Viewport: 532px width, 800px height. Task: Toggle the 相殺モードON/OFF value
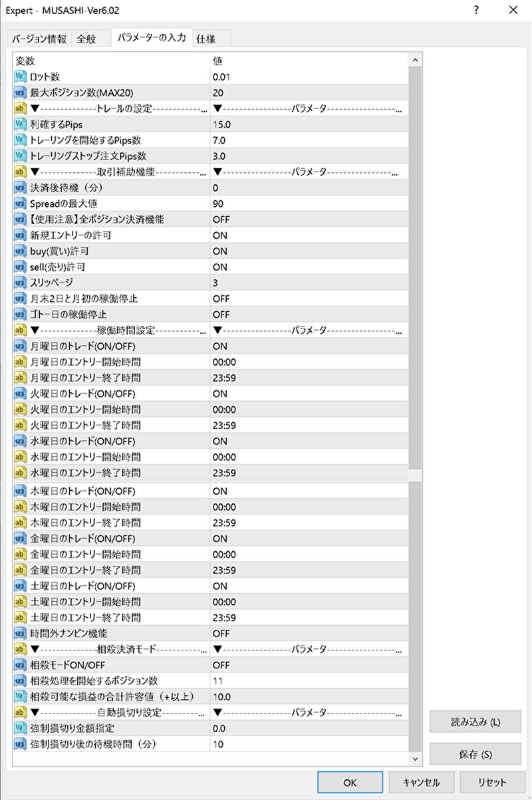(221, 665)
